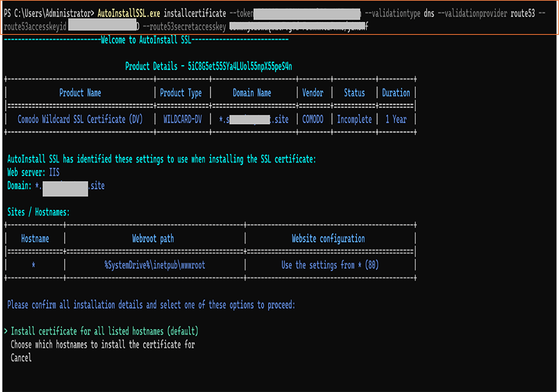Click the 'Welcome to AutoInstall SSL' banner
The height and width of the screenshot is (392, 559).
(x=195, y=40)
